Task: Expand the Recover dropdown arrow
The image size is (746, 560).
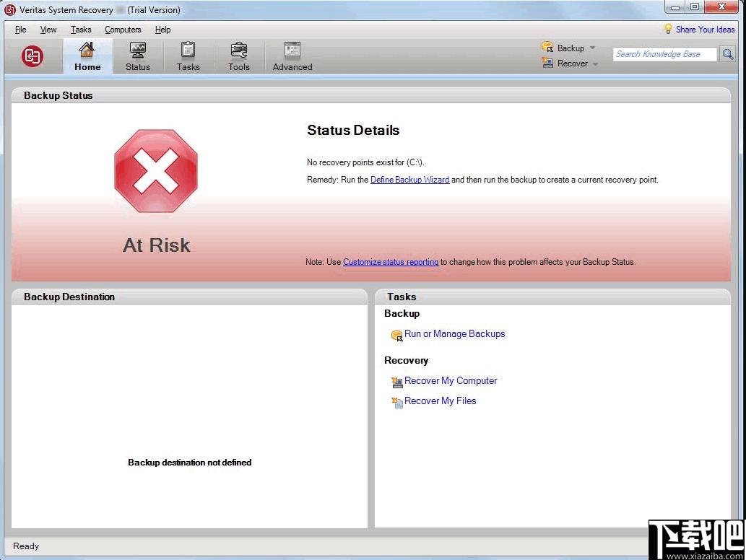Action: tap(595, 64)
